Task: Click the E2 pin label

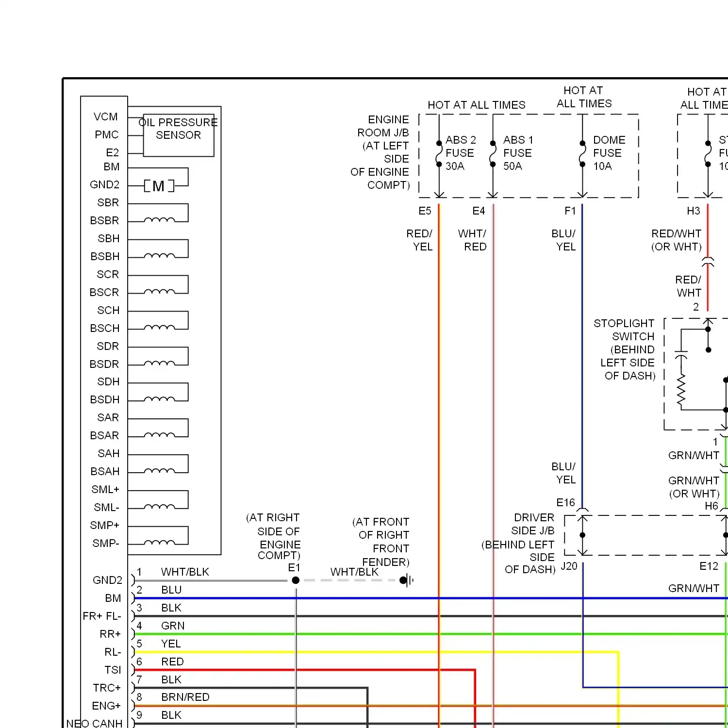Action: [113, 153]
